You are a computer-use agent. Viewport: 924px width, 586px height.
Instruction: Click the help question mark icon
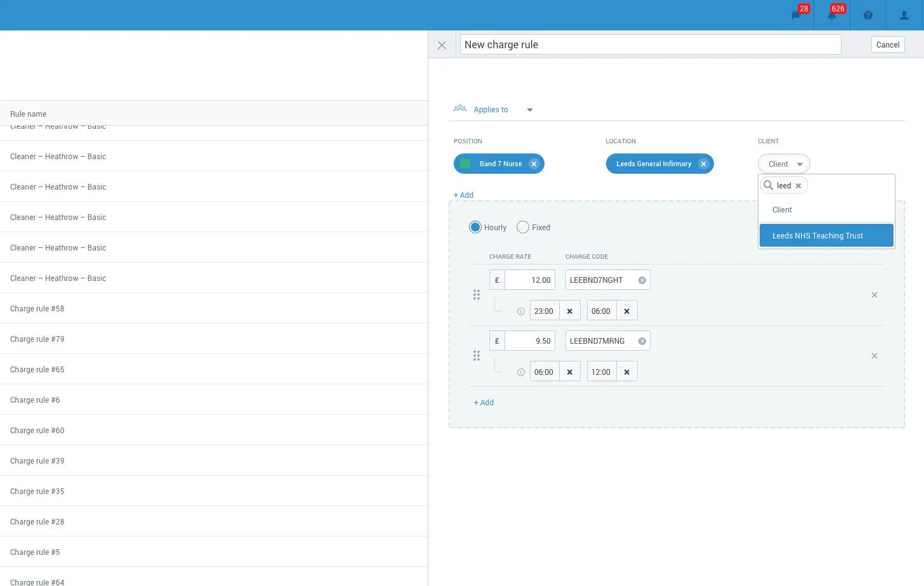[868, 15]
